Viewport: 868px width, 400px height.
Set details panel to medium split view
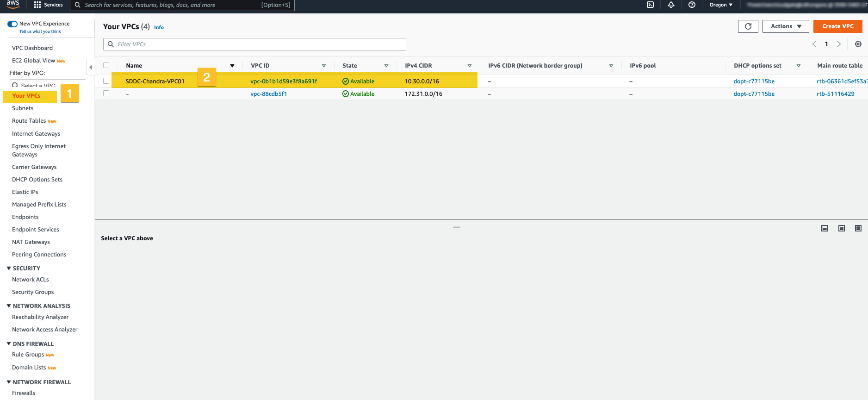point(842,228)
